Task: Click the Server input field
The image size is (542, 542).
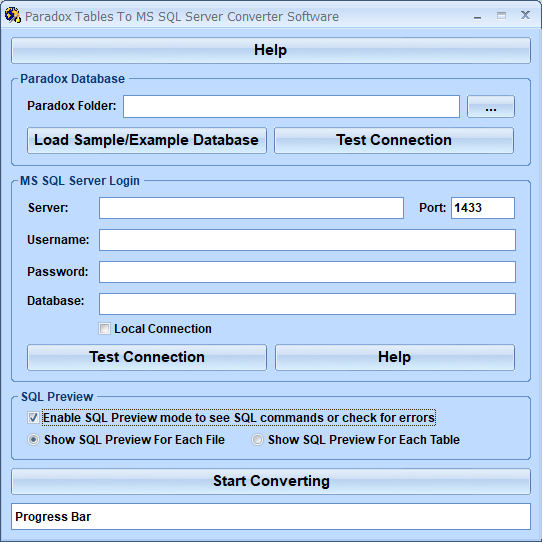Action: [251, 208]
